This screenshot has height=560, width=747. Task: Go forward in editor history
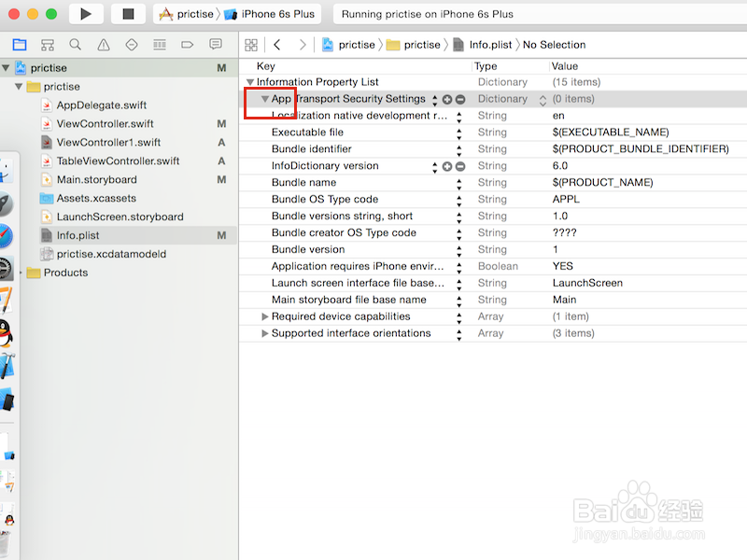[x=303, y=45]
